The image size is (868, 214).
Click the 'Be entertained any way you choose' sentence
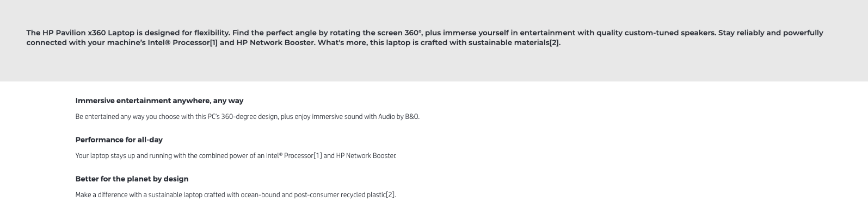click(x=248, y=117)
